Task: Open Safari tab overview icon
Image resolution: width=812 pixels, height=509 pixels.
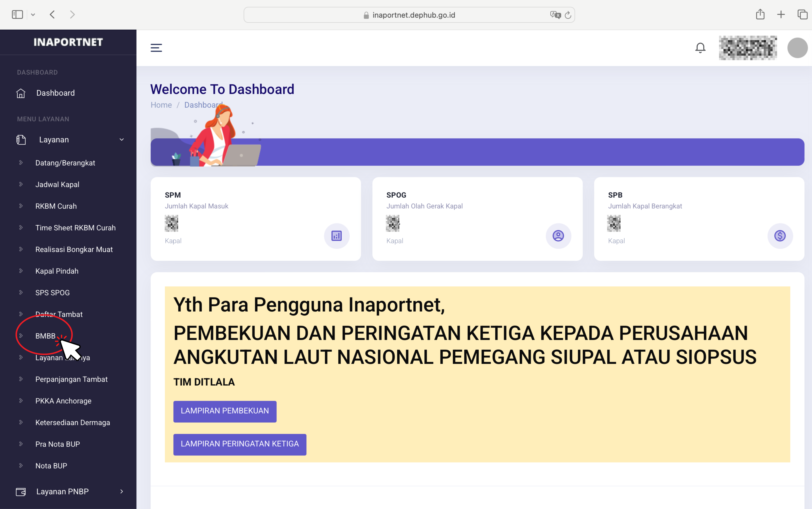Action: 802,14
